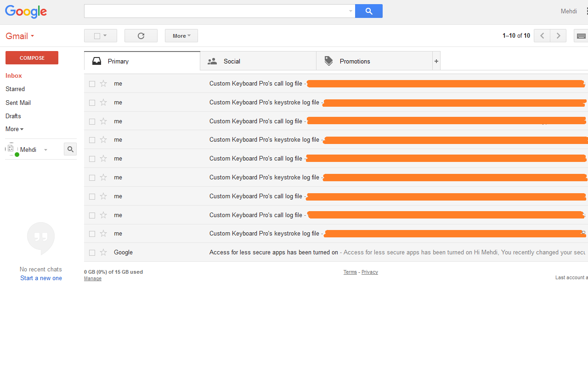
Task: Open the topmost Custom Keyboard Pro's call log email
Action: pos(336,83)
